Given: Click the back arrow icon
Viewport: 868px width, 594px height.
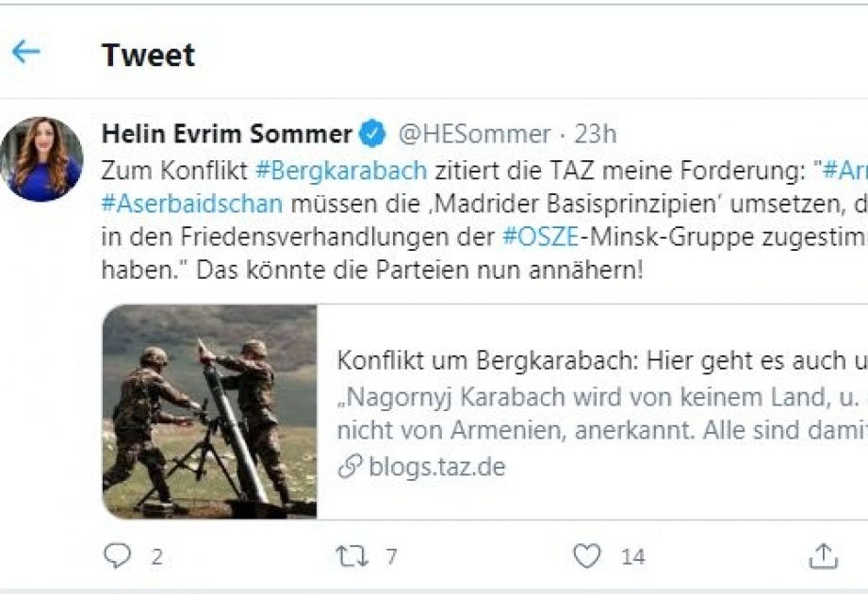Looking at the screenshot, I should (26, 52).
